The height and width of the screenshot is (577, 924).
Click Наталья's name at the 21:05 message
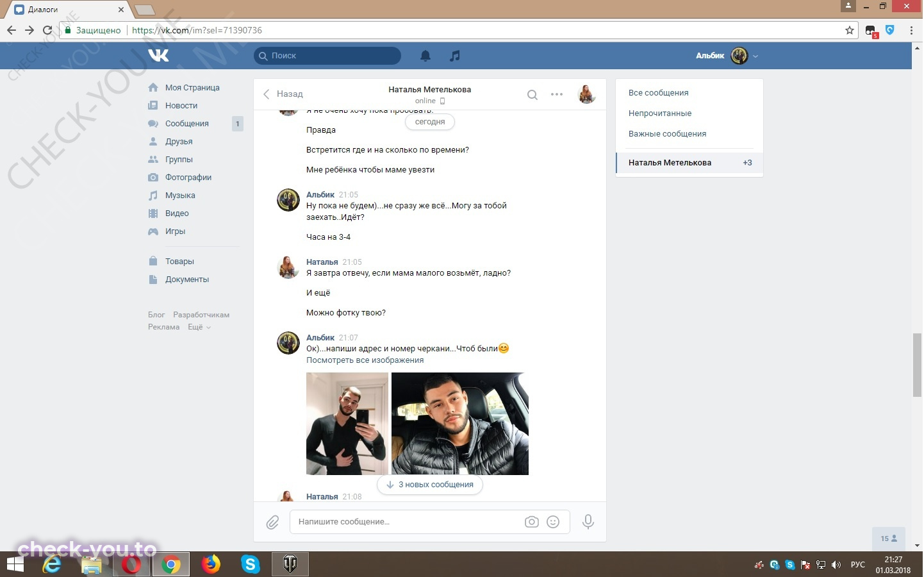pyautogui.click(x=322, y=262)
